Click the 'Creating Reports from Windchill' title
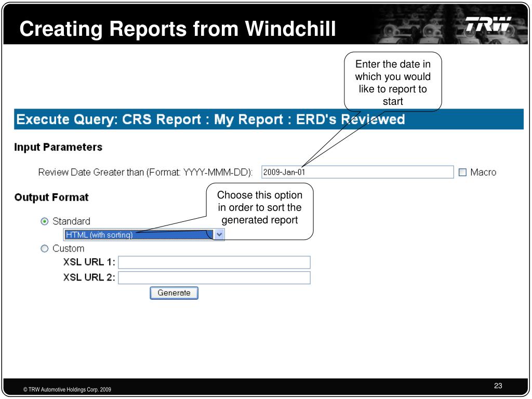Image resolution: width=532 pixels, height=399 pixels. click(x=178, y=29)
